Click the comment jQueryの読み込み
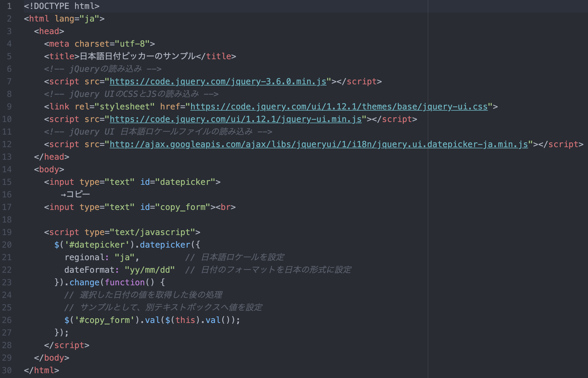 point(103,69)
